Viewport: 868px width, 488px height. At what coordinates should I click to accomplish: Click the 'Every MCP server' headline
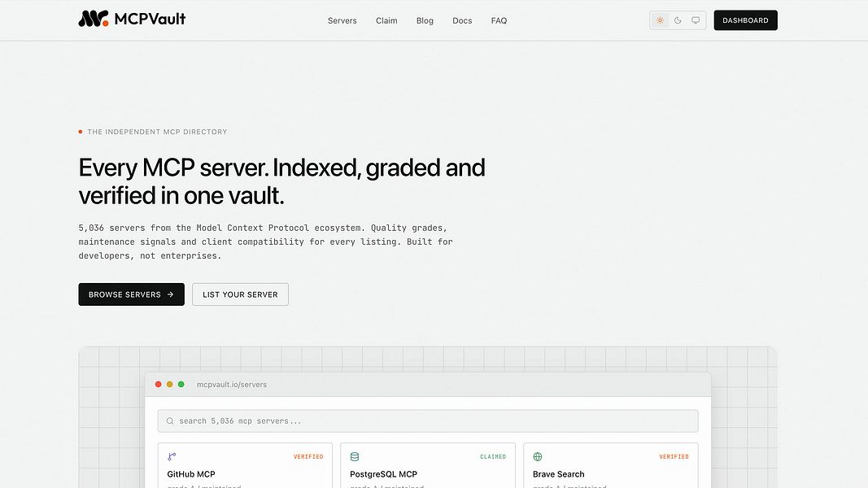pyautogui.click(x=281, y=181)
